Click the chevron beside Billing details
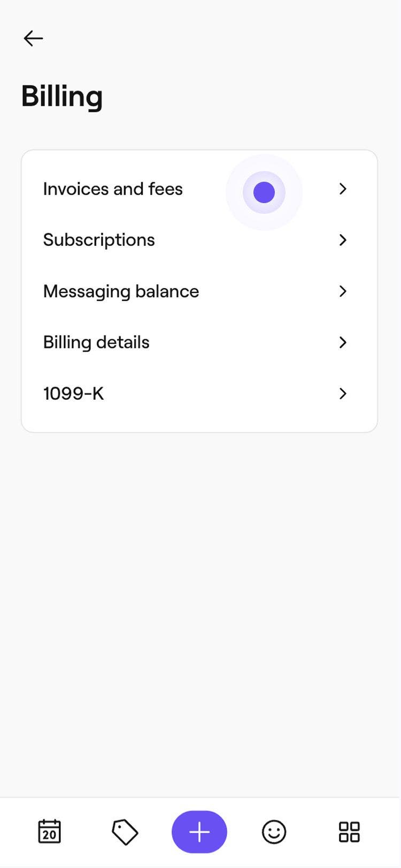This screenshot has width=401, height=868. [x=343, y=343]
